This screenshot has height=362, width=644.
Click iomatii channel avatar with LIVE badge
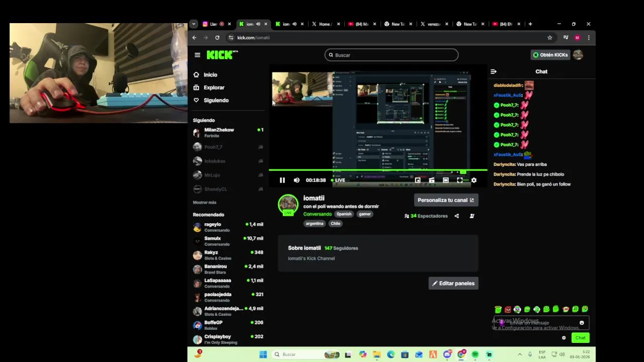[288, 205]
